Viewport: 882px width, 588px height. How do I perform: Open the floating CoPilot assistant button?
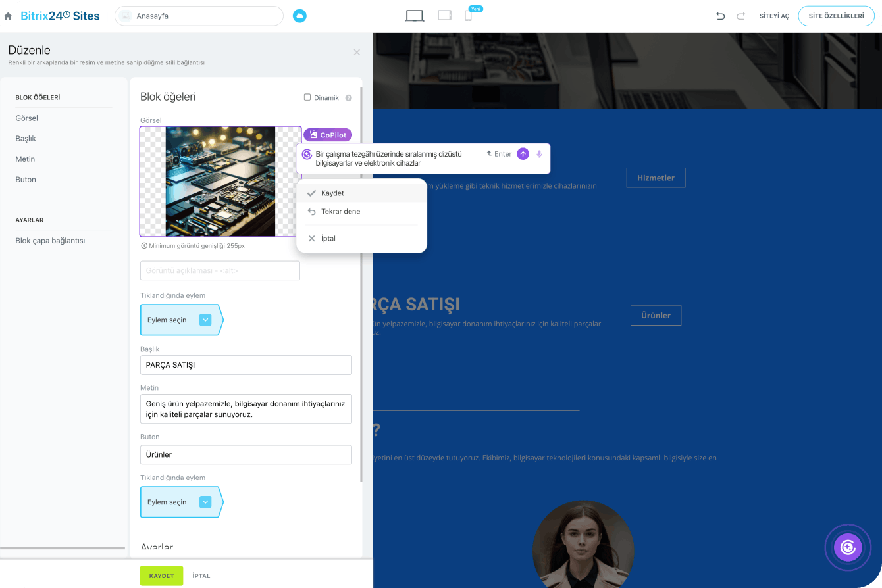click(x=848, y=547)
